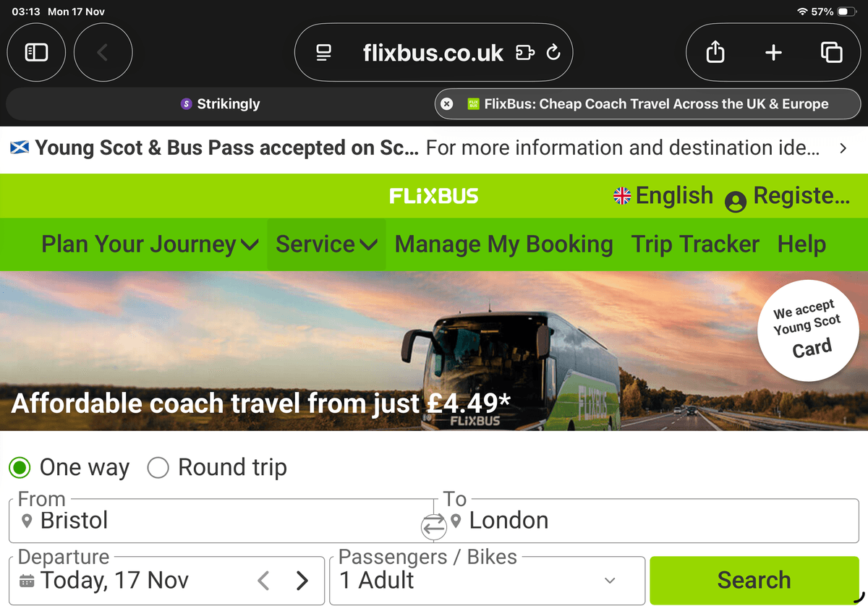Screen dimensions: 868x606
Task: Switch to the Strikingly tab
Action: click(x=220, y=104)
